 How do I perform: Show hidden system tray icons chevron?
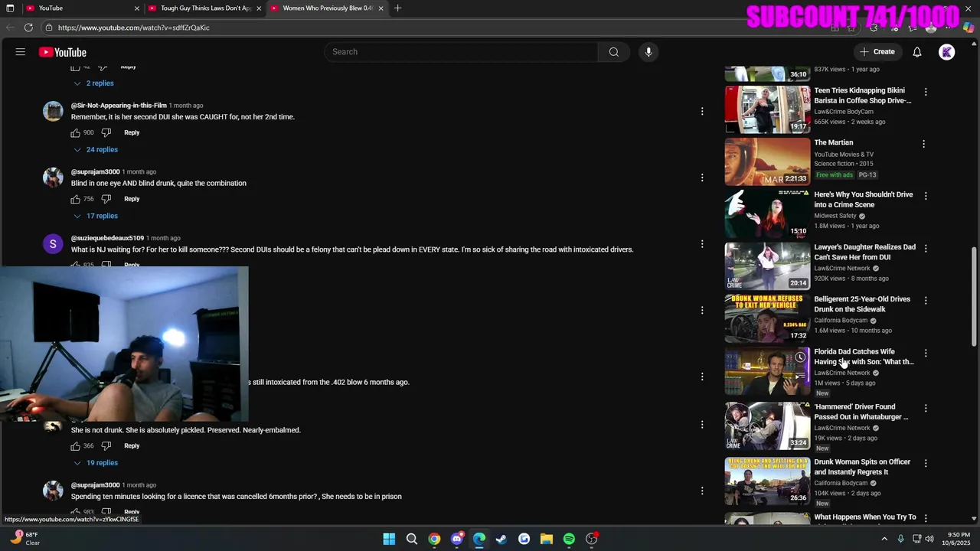pyautogui.click(x=884, y=539)
